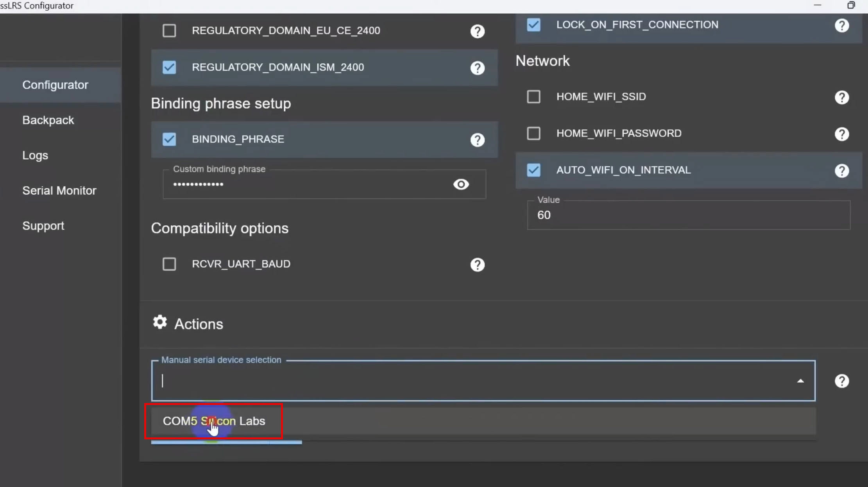Open LOCK_ON_FIRST_CONNECTION help icon
868x487 pixels.
click(841, 25)
